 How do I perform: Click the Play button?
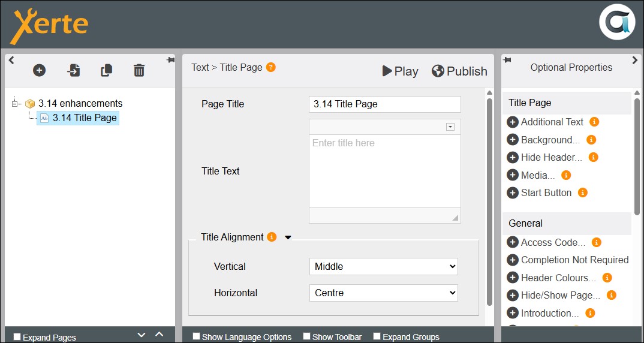tap(400, 71)
